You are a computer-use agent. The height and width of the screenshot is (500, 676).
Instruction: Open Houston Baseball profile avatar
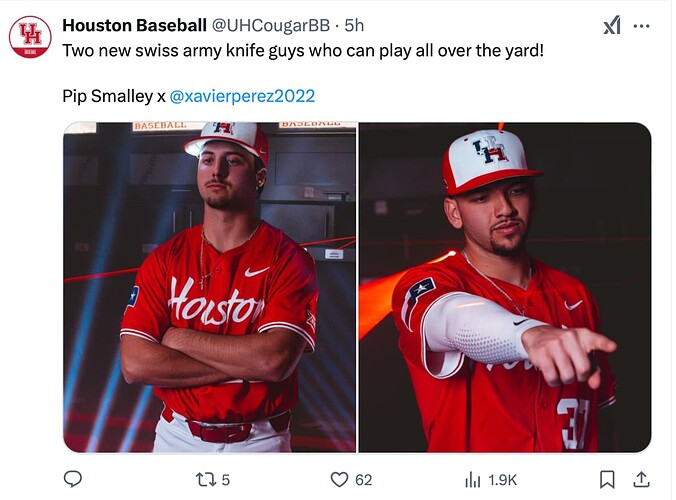coord(30,37)
